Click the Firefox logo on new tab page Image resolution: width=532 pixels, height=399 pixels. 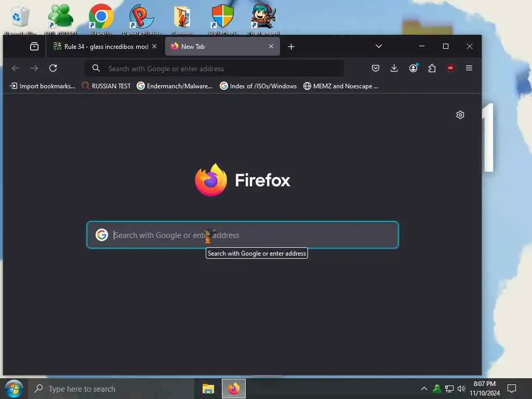click(x=211, y=180)
